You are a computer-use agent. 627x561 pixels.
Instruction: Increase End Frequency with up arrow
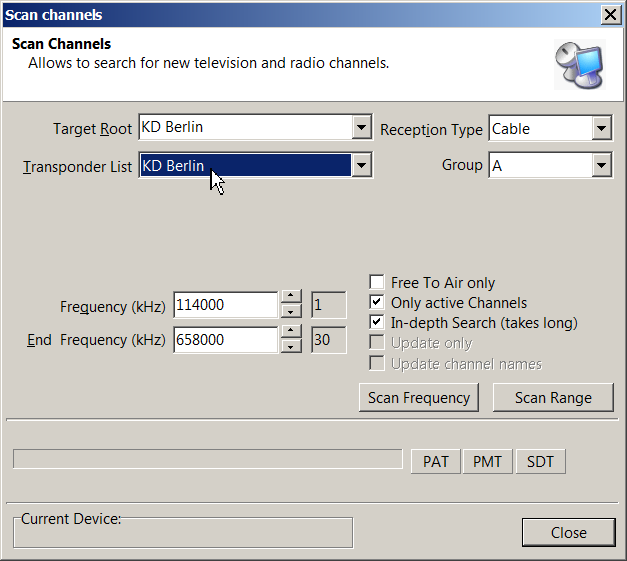(291, 332)
